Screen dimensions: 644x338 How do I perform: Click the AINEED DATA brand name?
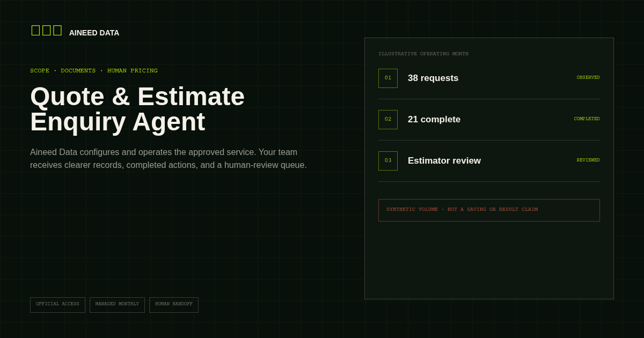click(x=94, y=33)
